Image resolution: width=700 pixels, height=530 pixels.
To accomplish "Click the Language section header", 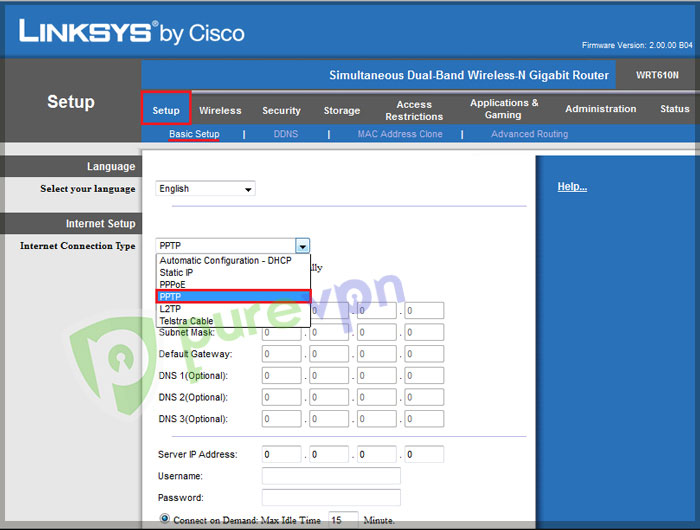I will pyautogui.click(x=111, y=167).
